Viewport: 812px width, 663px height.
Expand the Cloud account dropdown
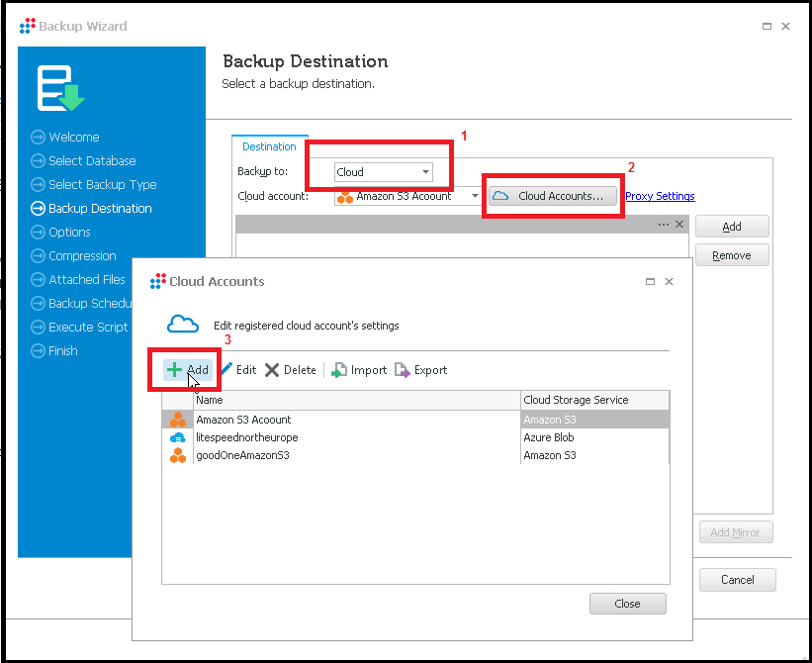[475, 197]
